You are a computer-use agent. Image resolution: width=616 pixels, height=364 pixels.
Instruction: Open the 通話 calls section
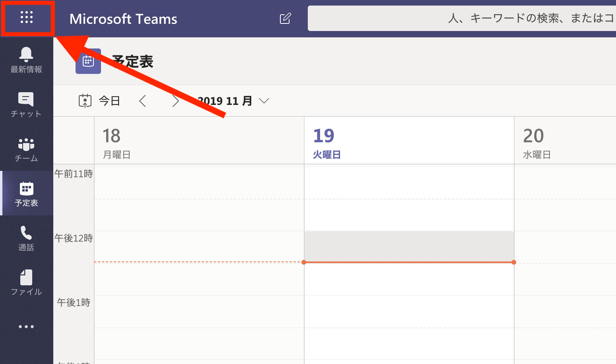coord(26,238)
